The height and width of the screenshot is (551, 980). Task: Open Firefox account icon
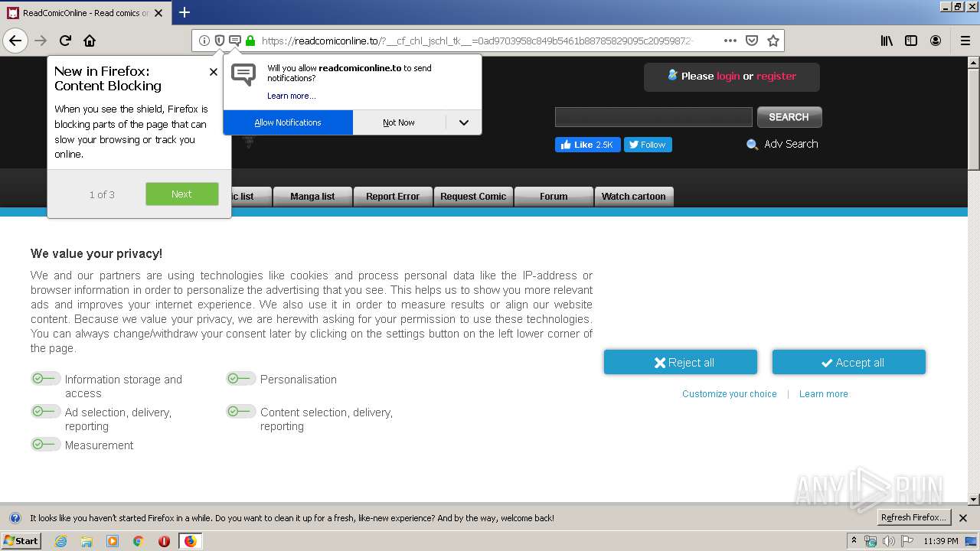click(x=936, y=41)
